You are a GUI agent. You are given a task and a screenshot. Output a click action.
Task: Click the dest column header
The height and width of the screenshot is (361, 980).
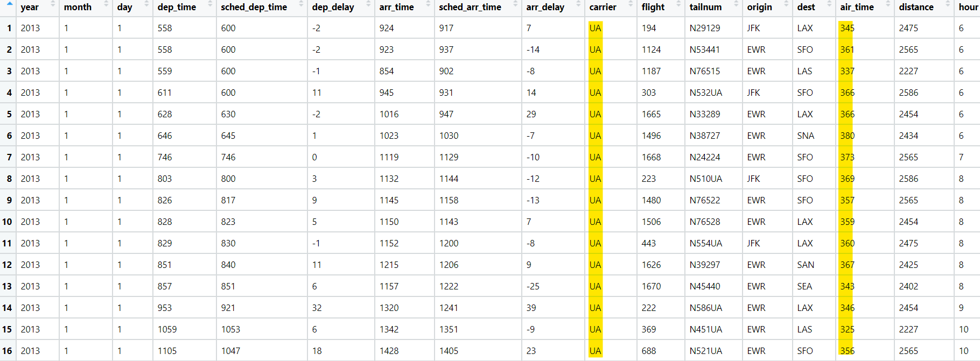(x=806, y=7)
